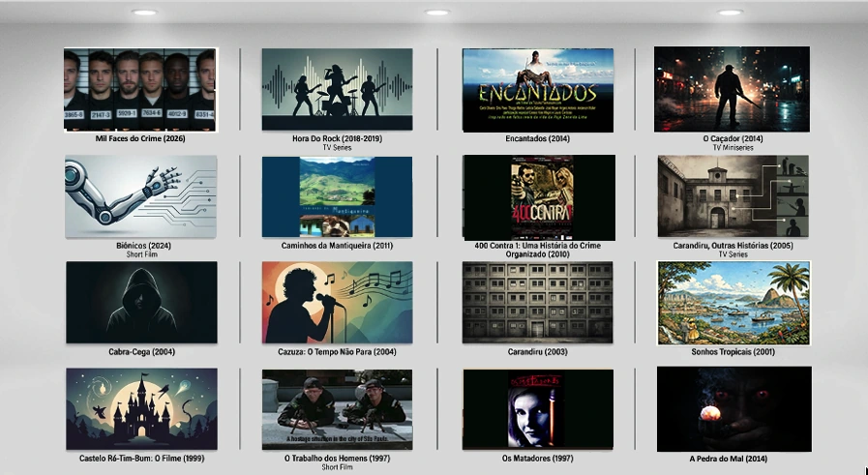Open the Mil Faces do Crime poster
The width and height of the screenshot is (868, 475).
click(140, 90)
